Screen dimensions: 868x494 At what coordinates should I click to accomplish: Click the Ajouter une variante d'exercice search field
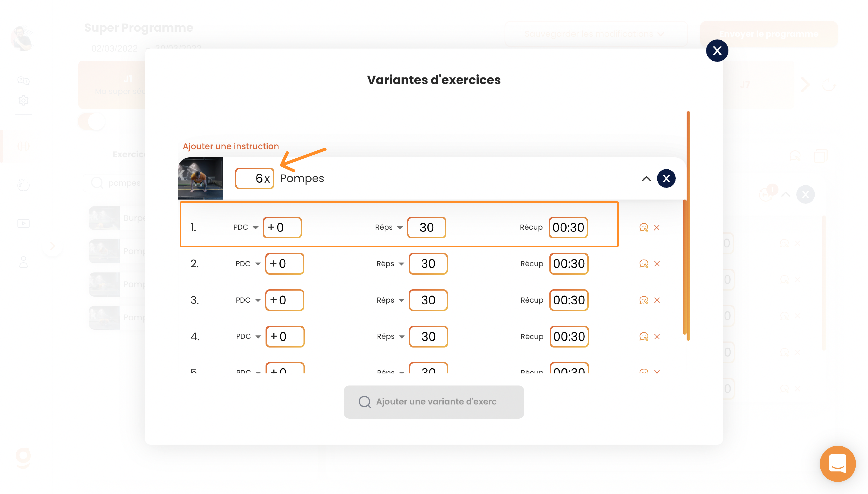(x=434, y=402)
